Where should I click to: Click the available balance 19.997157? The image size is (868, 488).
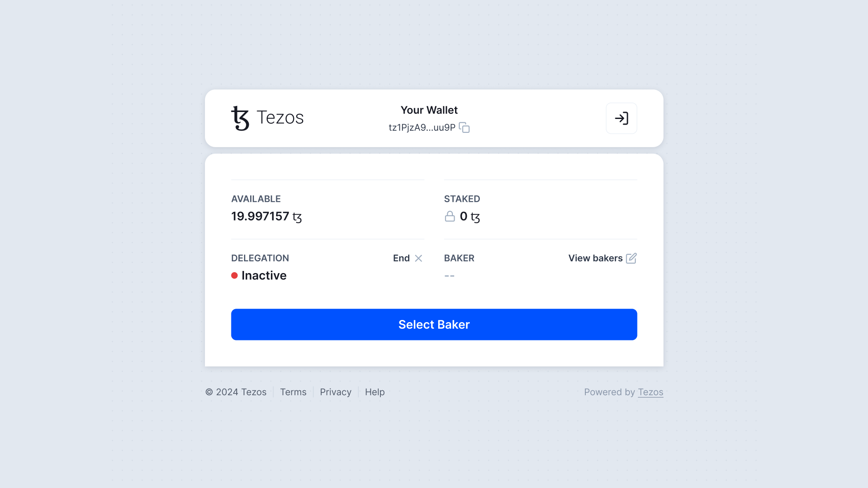pyautogui.click(x=260, y=216)
